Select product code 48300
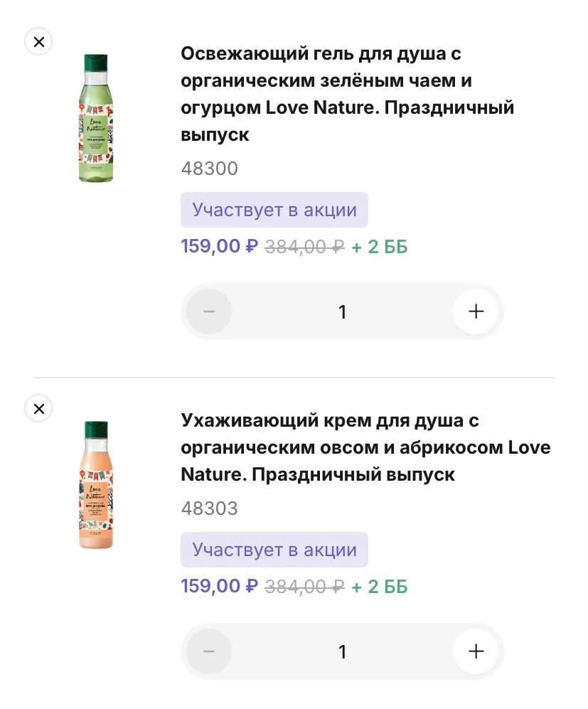 (209, 169)
